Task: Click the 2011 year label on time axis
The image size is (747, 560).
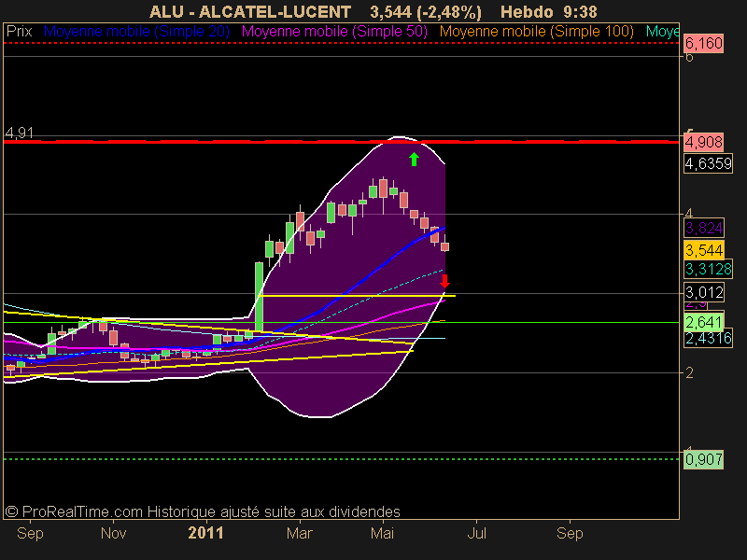Action: coord(205,533)
